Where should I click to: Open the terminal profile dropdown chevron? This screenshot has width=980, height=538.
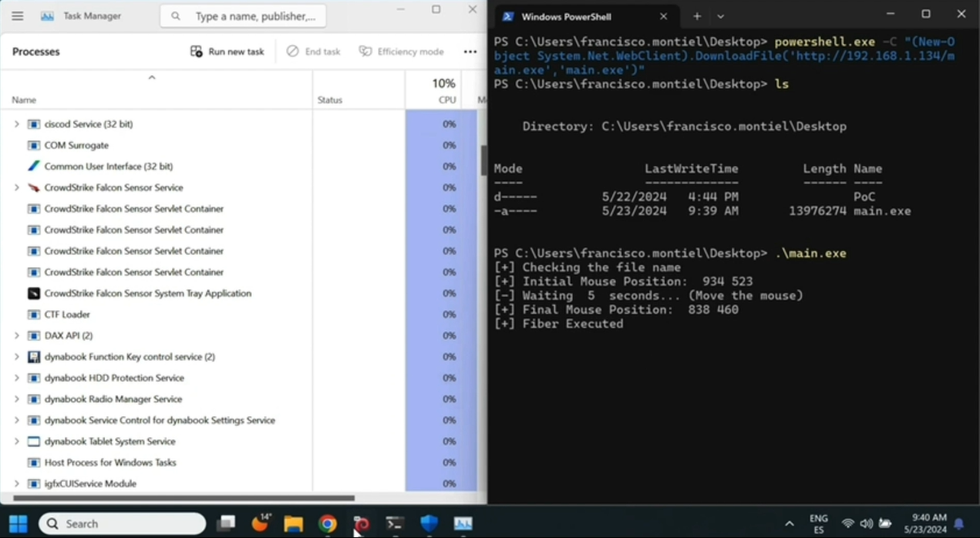pos(720,16)
